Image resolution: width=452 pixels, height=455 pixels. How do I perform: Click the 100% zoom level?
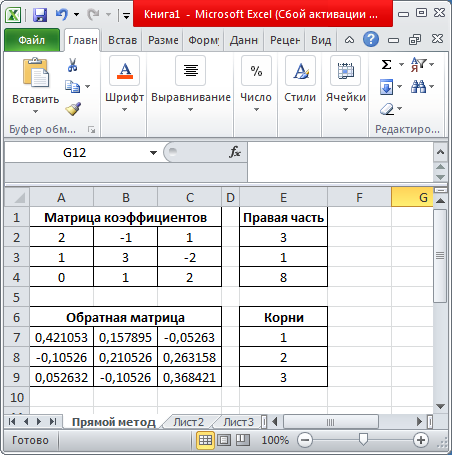pyautogui.click(x=275, y=440)
